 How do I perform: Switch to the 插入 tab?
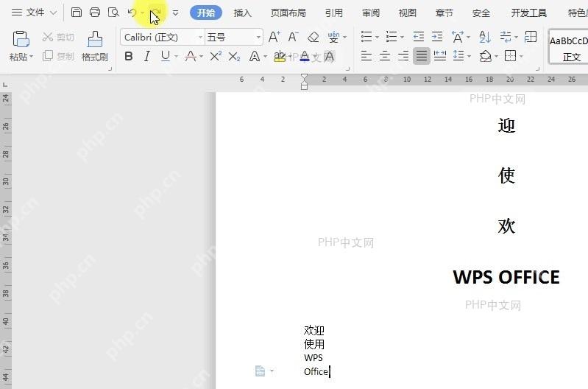coord(243,13)
